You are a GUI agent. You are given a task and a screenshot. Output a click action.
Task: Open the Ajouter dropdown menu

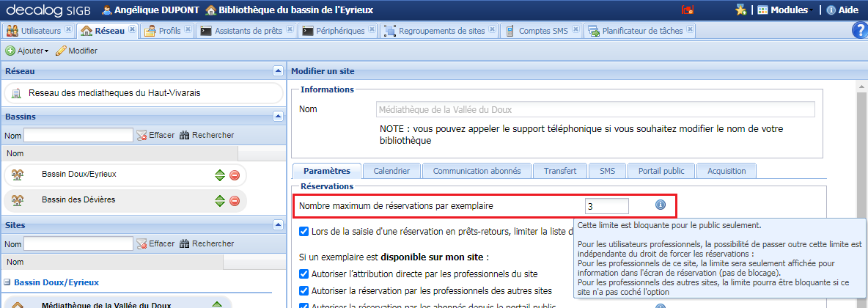[x=28, y=51]
